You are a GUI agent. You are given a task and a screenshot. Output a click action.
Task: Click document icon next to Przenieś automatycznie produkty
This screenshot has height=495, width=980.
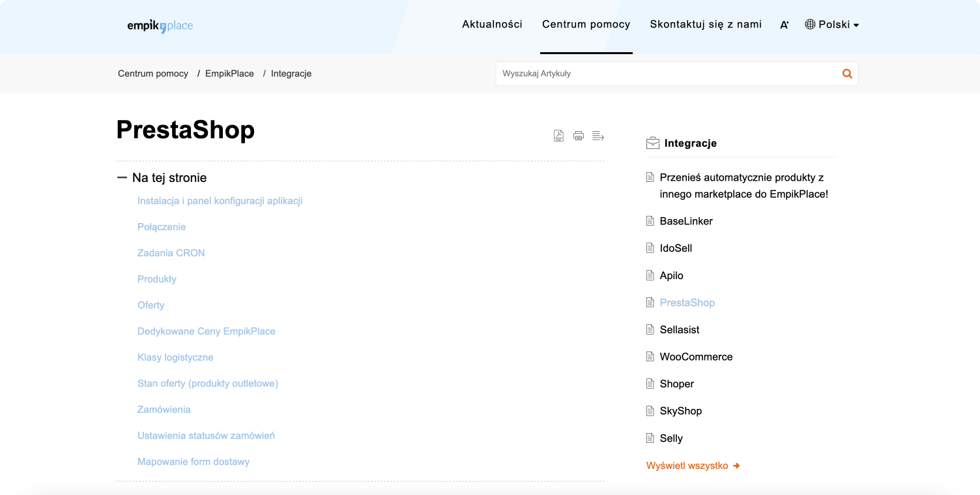(650, 177)
